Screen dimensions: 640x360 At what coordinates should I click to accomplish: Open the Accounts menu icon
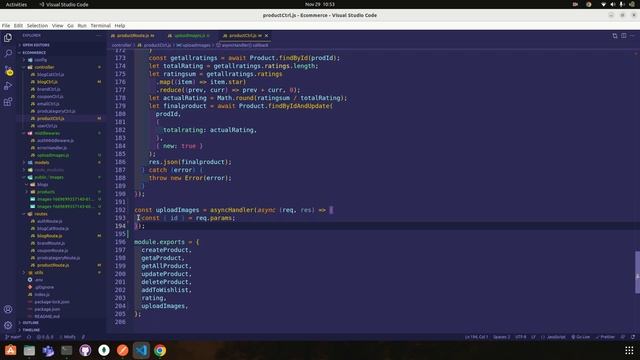click(8, 309)
